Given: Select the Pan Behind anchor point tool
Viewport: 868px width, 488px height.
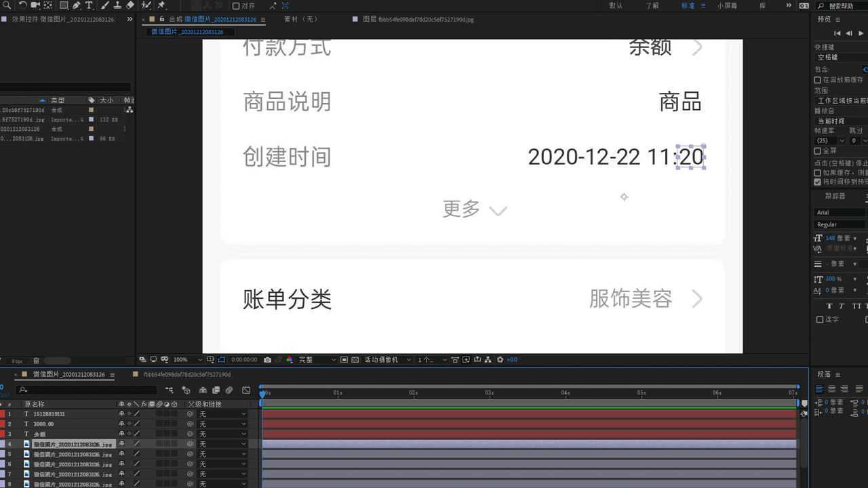Looking at the screenshot, I should (47, 5).
